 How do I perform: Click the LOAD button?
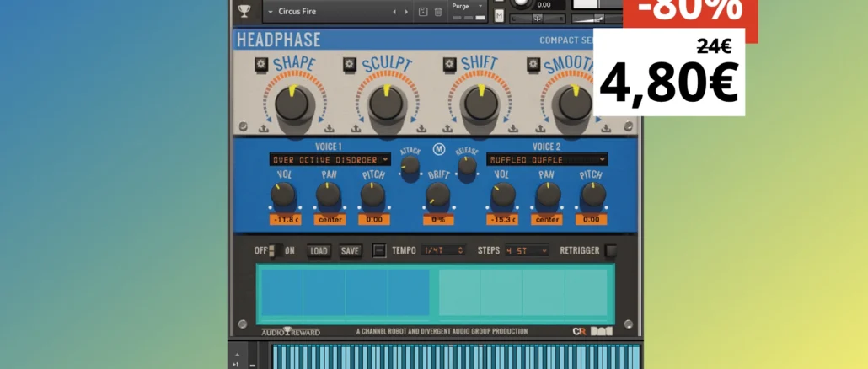(319, 250)
